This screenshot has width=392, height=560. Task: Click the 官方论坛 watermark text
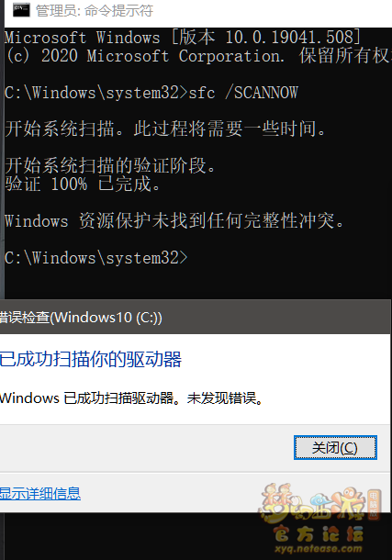coord(319,534)
